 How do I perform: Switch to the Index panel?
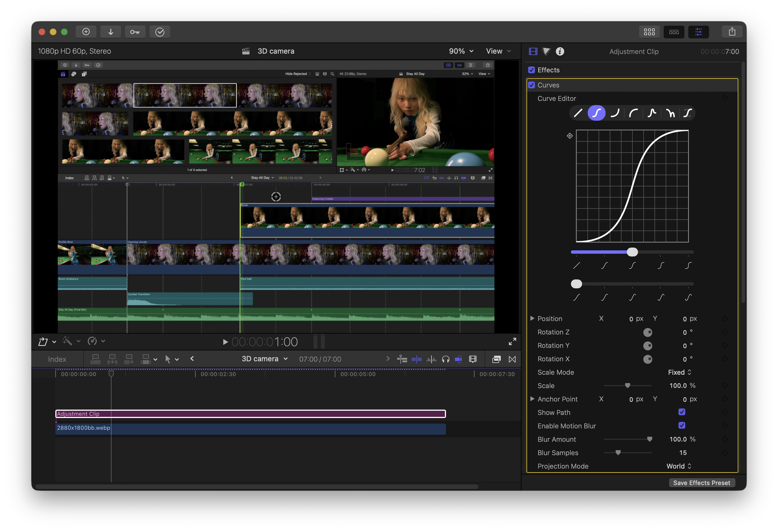pyautogui.click(x=57, y=359)
